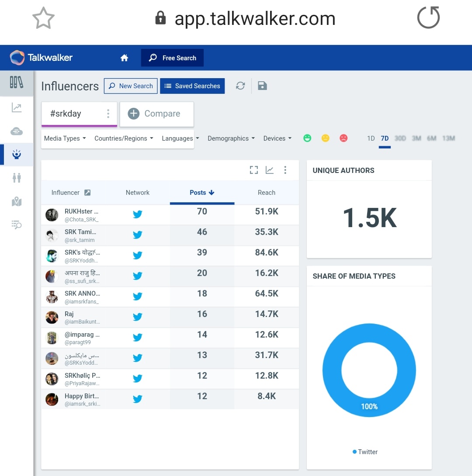472x476 pixels.
Task: Click Twitter icon in Raj row
Action: pyautogui.click(x=138, y=317)
